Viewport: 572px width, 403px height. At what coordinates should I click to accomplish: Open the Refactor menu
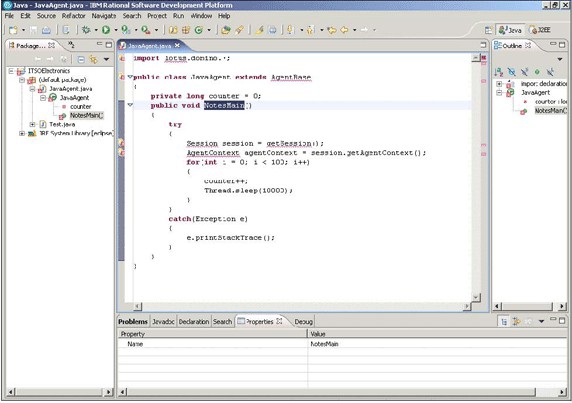tap(73, 16)
